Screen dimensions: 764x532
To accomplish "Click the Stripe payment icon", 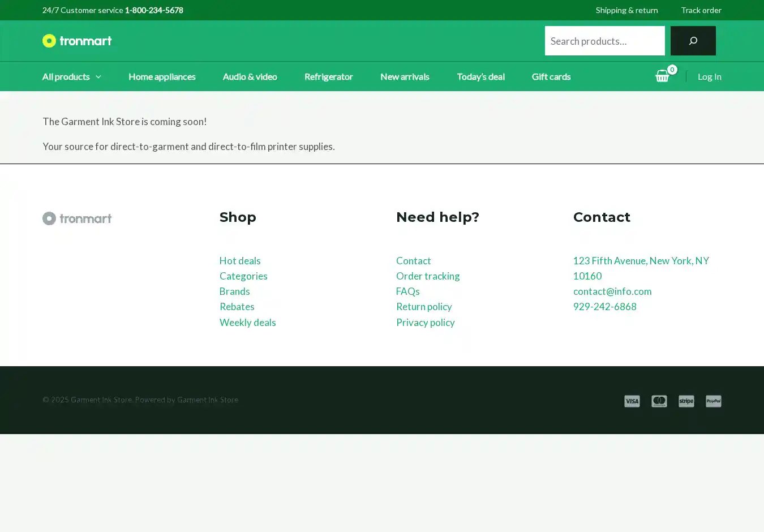I will pyautogui.click(x=686, y=401).
